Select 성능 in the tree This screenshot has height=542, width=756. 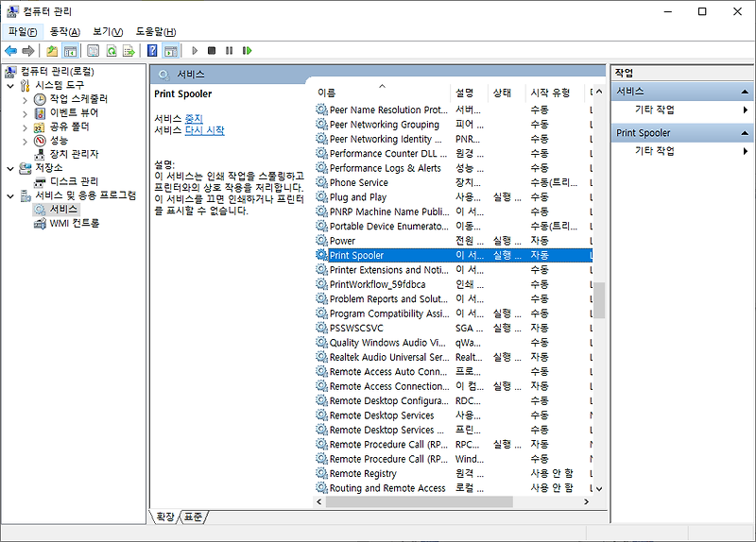pos(59,141)
